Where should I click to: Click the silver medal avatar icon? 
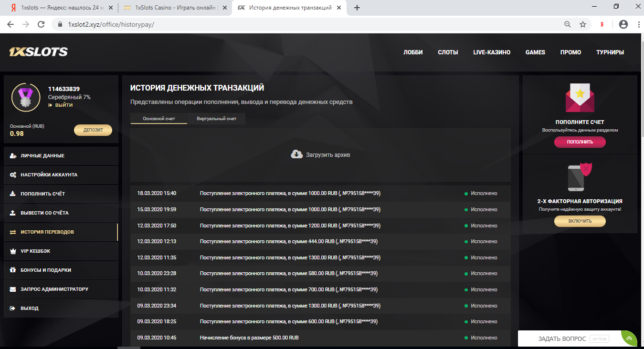click(x=25, y=97)
